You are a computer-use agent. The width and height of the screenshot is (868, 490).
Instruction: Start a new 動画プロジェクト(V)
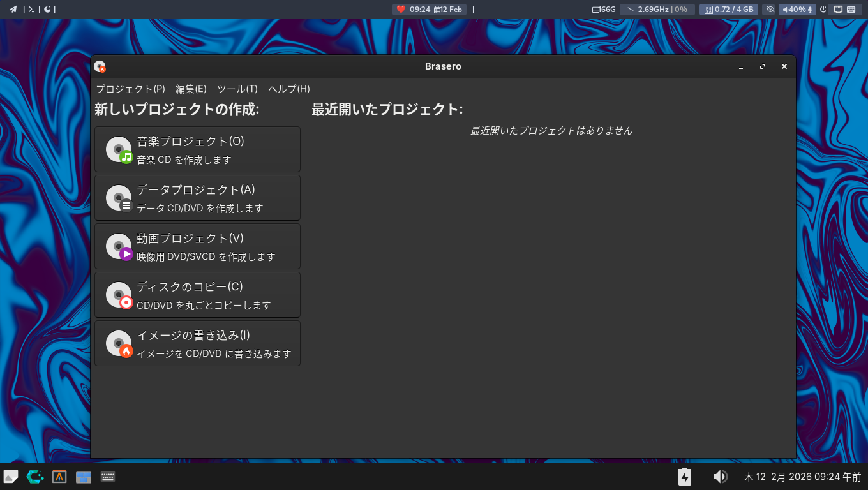(197, 246)
